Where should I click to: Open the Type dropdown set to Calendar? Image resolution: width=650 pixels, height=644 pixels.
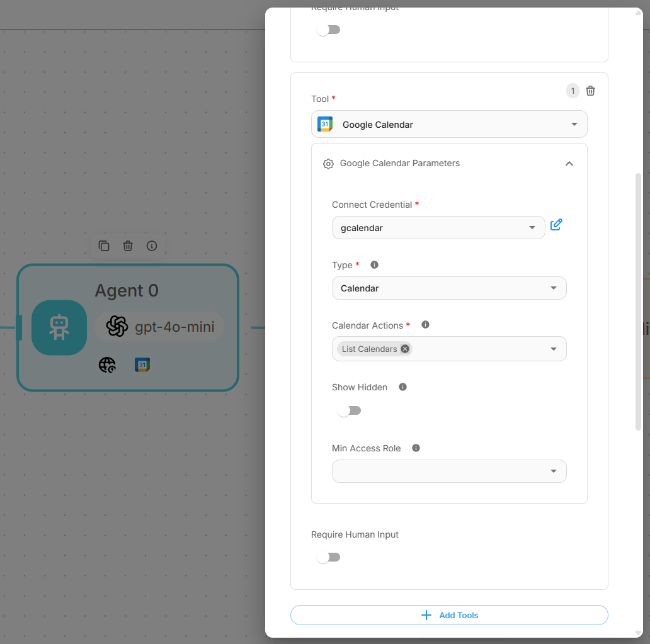(449, 288)
